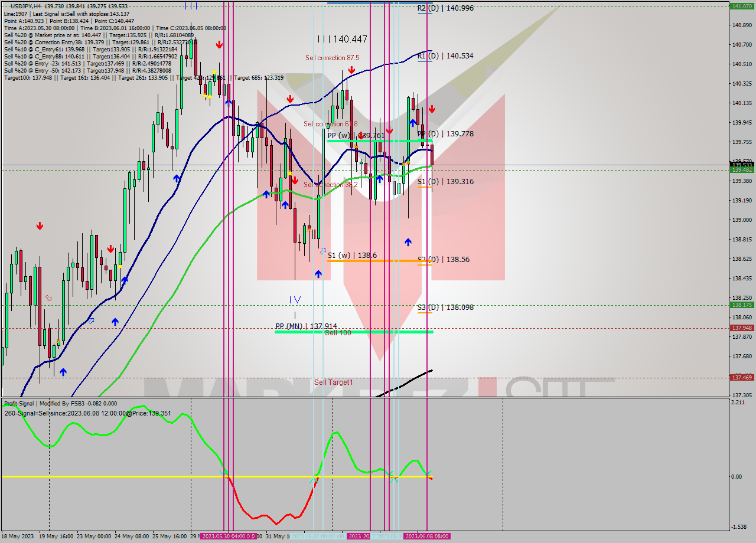This screenshot has height=543, width=756.
Task: Click the '23 May 00:00' time label
Action: (x=94, y=537)
